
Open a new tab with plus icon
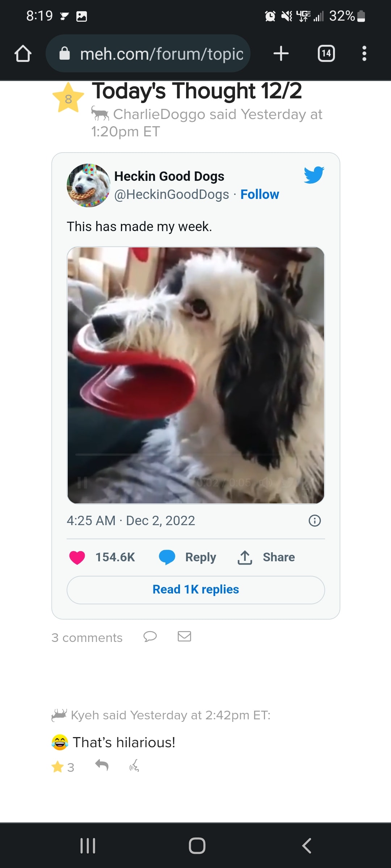click(281, 54)
